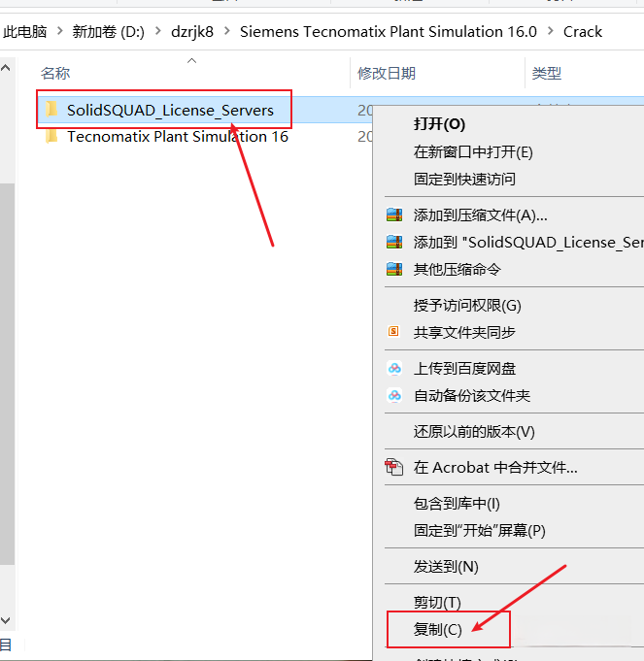The height and width of the screenshot is (661, 644).
Task: Select the Tecnomatix Plant Simulation 16 file name
Action: coord(178,137)
